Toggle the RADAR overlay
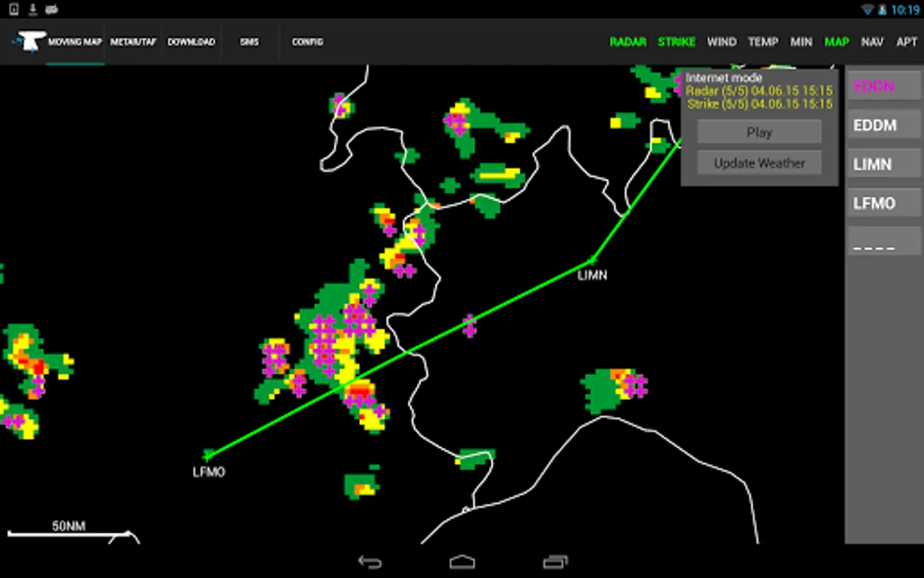The height and width of the screenshot is (578, 924). (628, 42)
